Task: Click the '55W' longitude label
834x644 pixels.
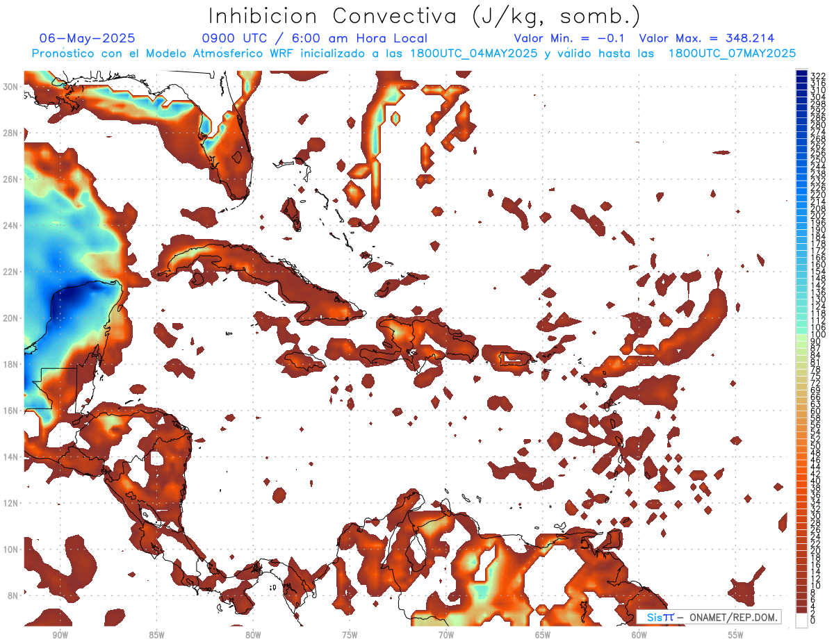Action: click(x=735, y=635)
